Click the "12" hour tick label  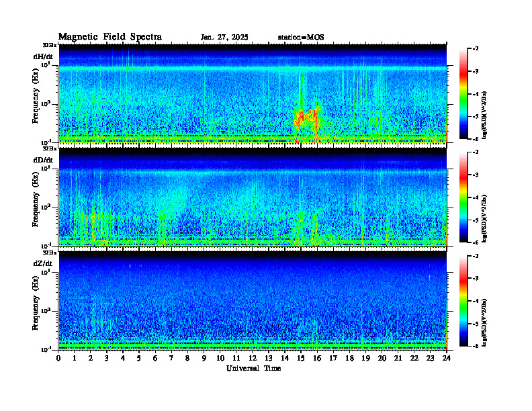click(x=253, y=359)
